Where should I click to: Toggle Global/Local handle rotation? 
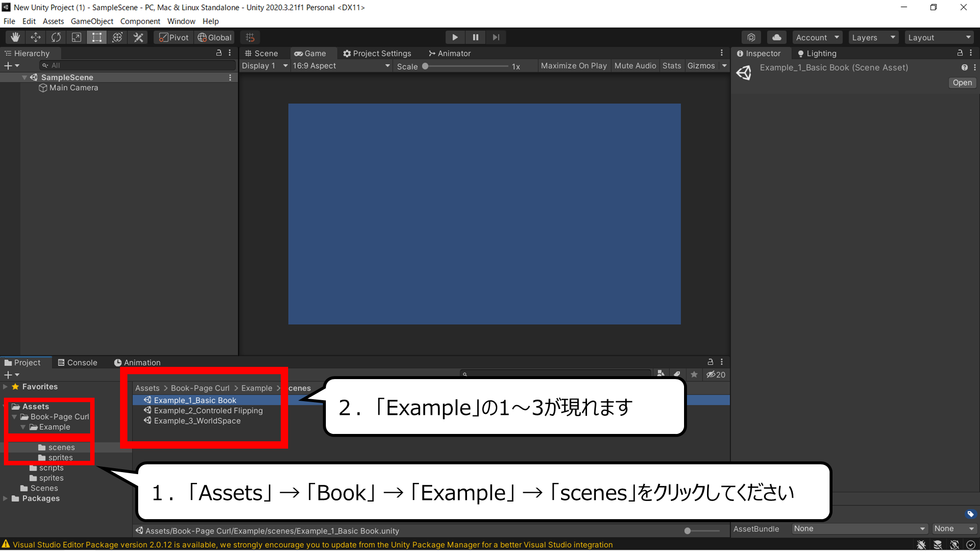coord(214,37)
